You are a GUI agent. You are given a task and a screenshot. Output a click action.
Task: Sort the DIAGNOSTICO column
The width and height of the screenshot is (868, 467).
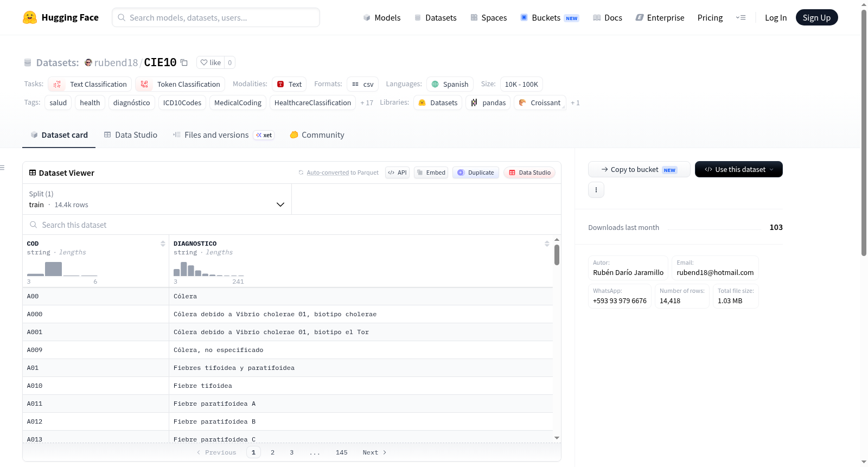[547, 244]
